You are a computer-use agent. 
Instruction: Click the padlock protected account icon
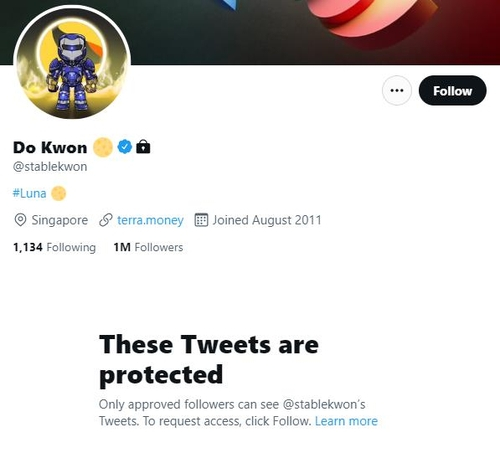[143, 146]
